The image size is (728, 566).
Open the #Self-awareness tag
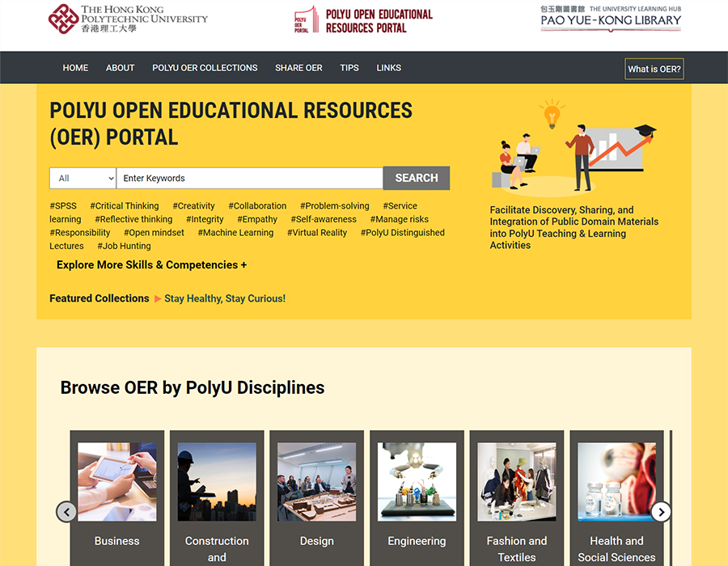(324, 219)
